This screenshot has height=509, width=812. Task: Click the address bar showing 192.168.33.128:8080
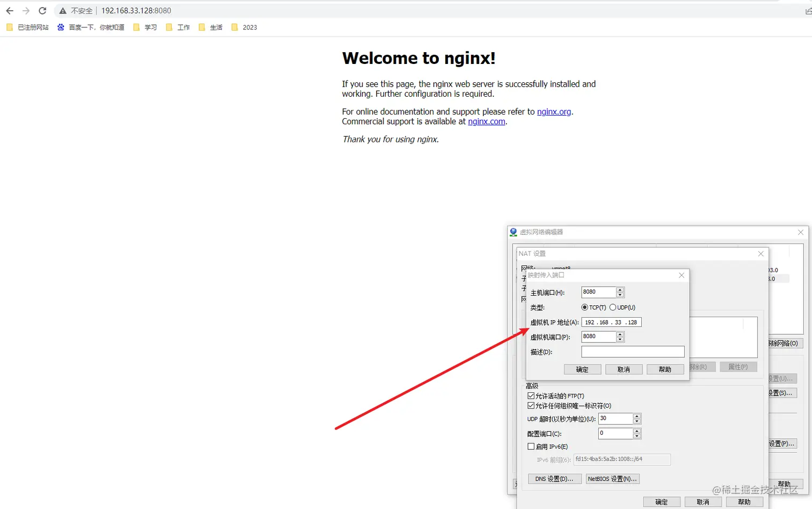136,11
